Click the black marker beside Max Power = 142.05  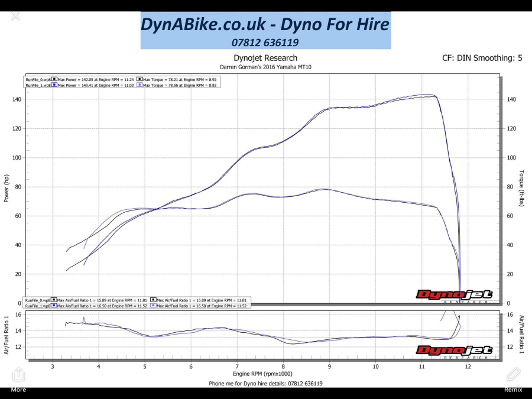[x=54, y=79]
